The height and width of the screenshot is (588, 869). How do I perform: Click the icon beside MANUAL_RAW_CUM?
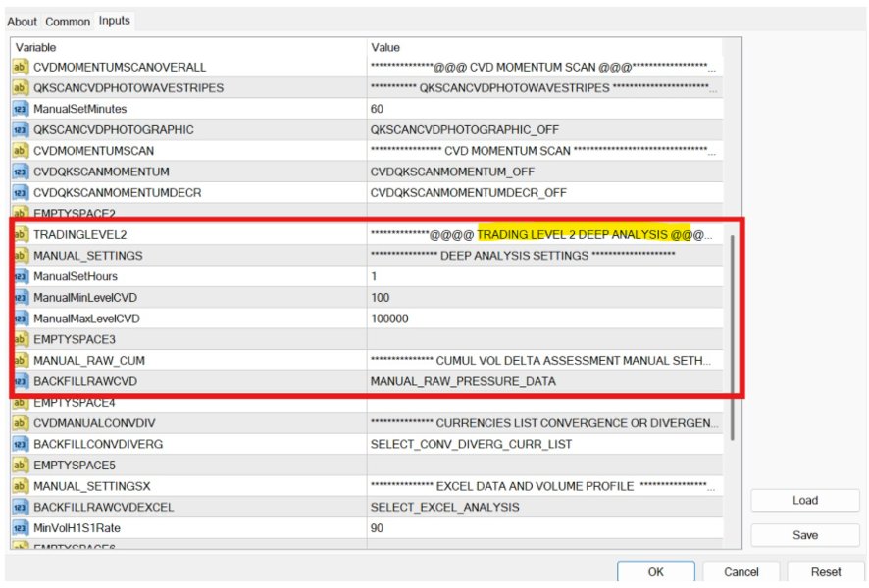click(20, 361)
